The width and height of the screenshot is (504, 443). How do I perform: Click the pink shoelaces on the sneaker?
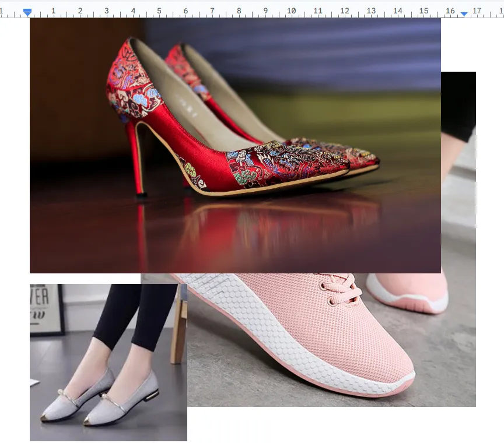tap(341, 287)
